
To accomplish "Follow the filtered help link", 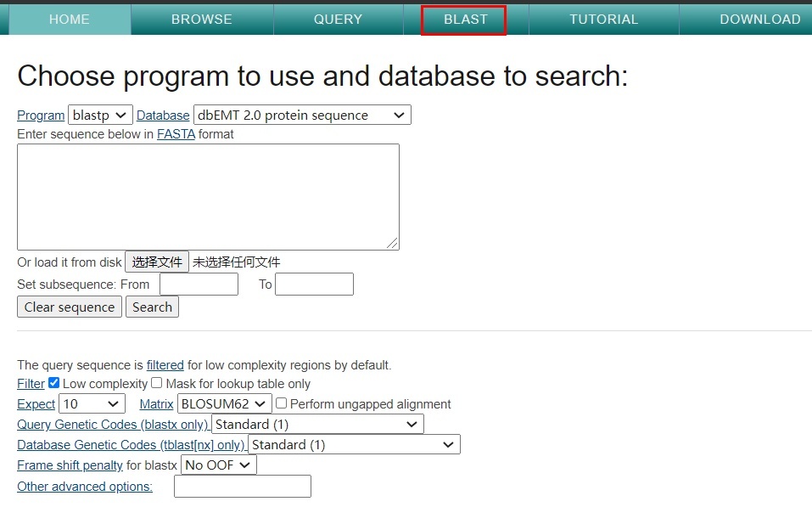I will click(x=165, y=365).
